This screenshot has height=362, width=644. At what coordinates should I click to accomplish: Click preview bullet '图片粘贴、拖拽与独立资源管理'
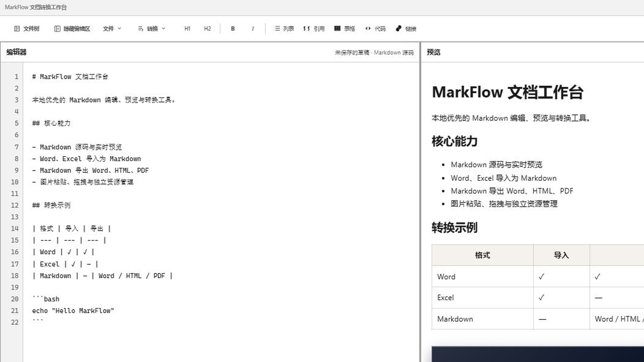click(x=504, y=204)
